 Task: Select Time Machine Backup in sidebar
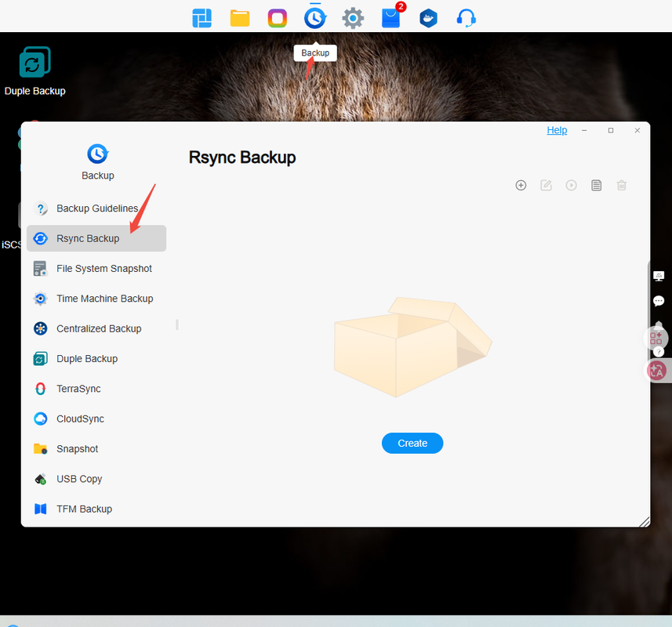96,299
